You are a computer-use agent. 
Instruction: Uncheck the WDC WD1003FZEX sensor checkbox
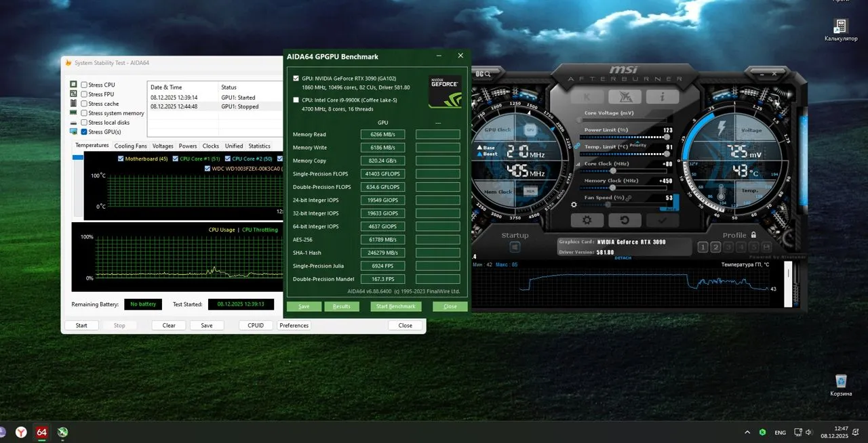(208, 168)
